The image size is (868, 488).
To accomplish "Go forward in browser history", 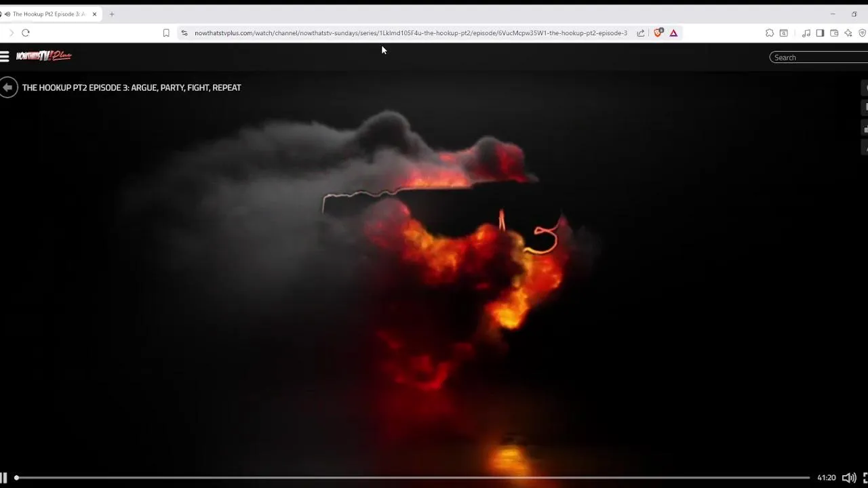I will tap(11, 33).
